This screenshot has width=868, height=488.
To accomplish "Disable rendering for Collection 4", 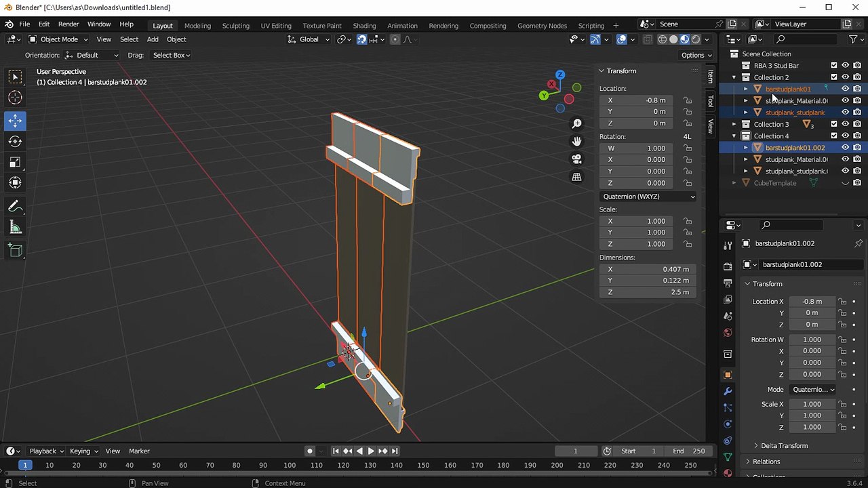I will tap(857, 136).
